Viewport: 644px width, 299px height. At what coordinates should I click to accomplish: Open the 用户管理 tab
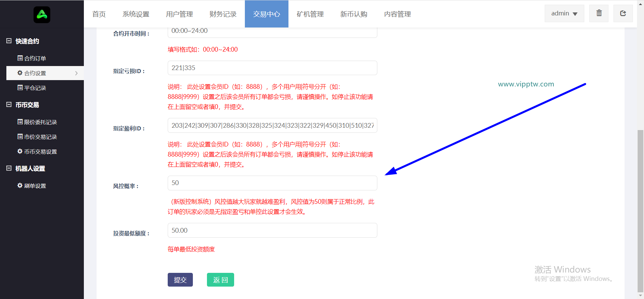(x=179, y=14)
